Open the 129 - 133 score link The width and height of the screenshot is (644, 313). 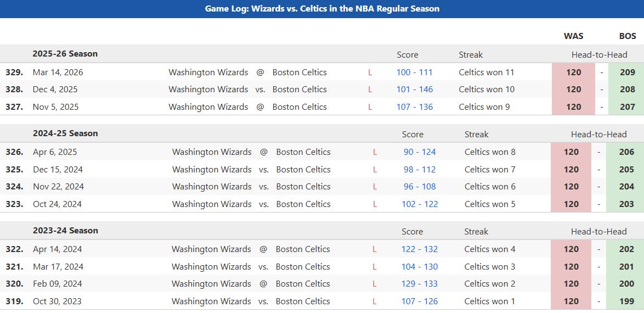(x=419, y=284)
